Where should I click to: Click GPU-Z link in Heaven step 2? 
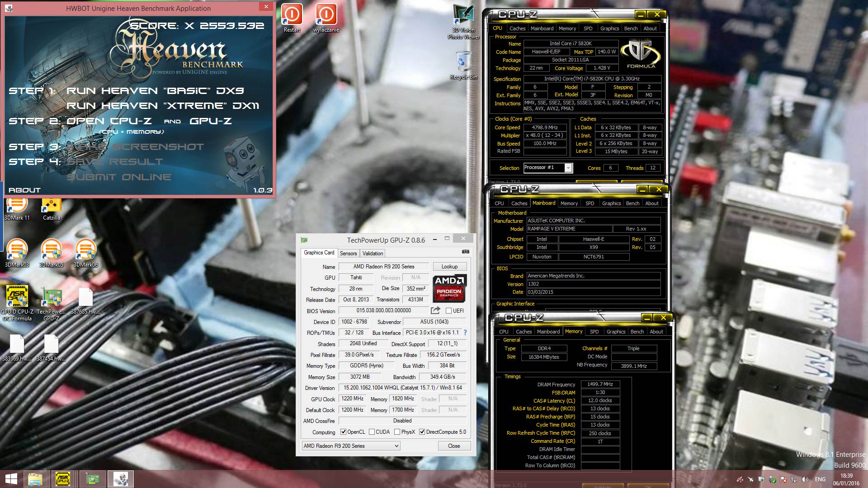[211, 121]
